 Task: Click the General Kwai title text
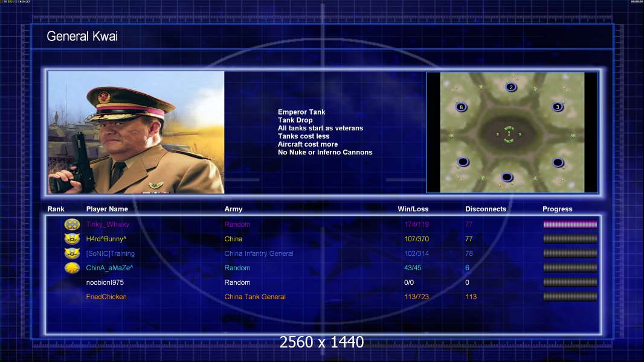pyautogui.click(x=82, y=36)
